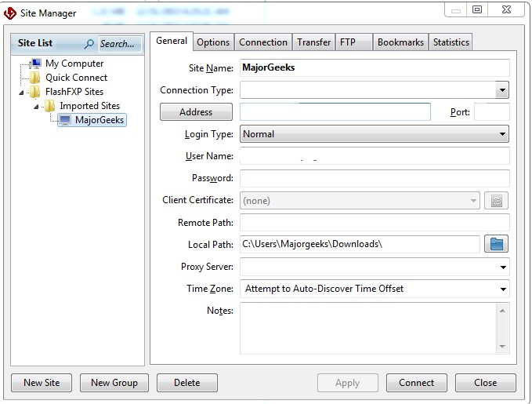Image resolution: width=532 pixels, height=404 pixels.
Task: Click the Remote Path field
Action: point(375,223)
